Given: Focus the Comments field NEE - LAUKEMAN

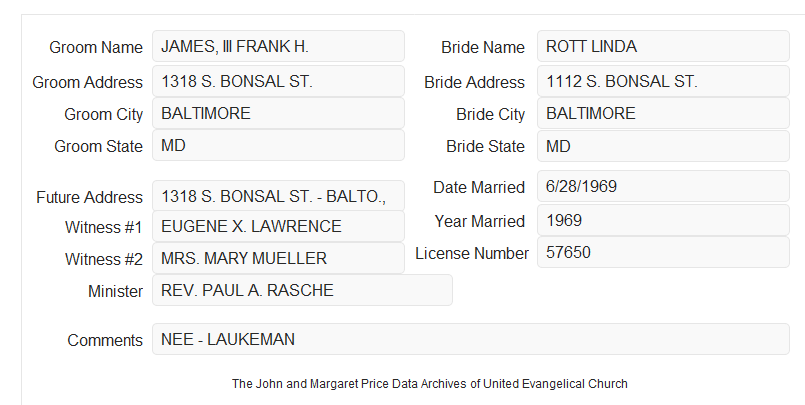Looking at the screenshot, I should (x=471, y=339).
